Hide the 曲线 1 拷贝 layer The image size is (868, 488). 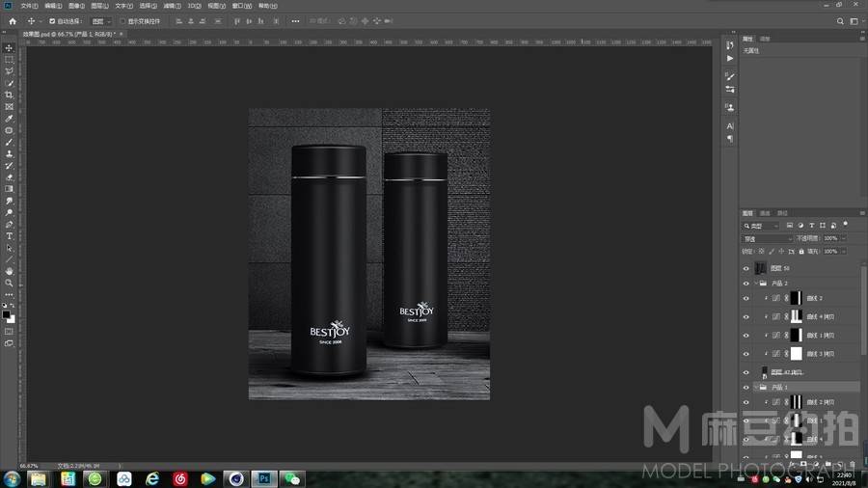coord(746,336)
